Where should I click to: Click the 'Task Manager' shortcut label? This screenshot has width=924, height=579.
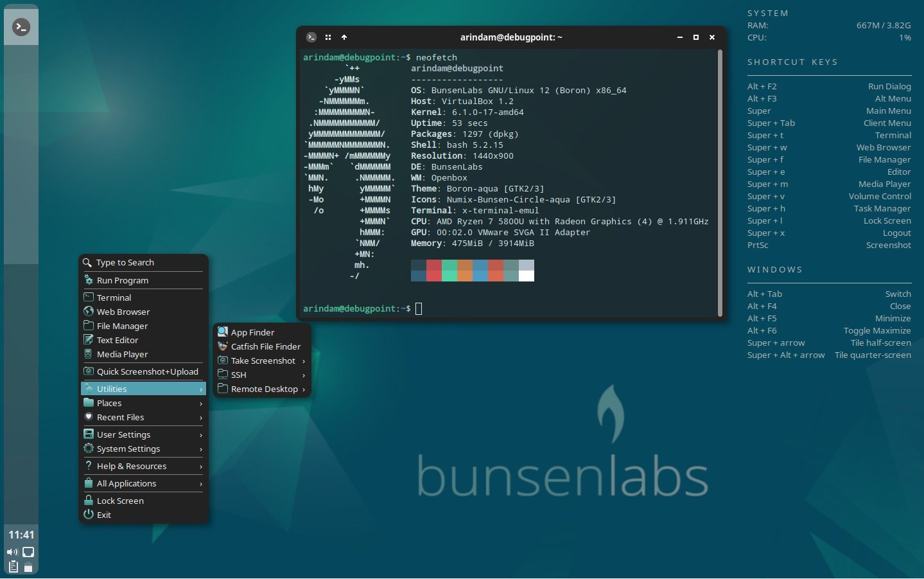pyautogui.click(x=882, y=208)
